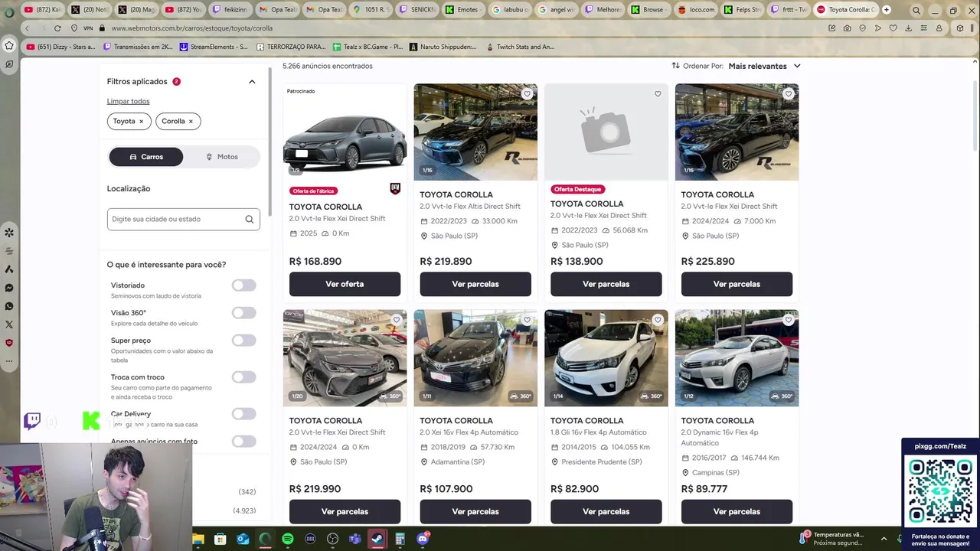Viewport: 980px width, 551px height.
Task: Favorite the R$ 225.890 Corolla heart icon
Action: point(788,94)
